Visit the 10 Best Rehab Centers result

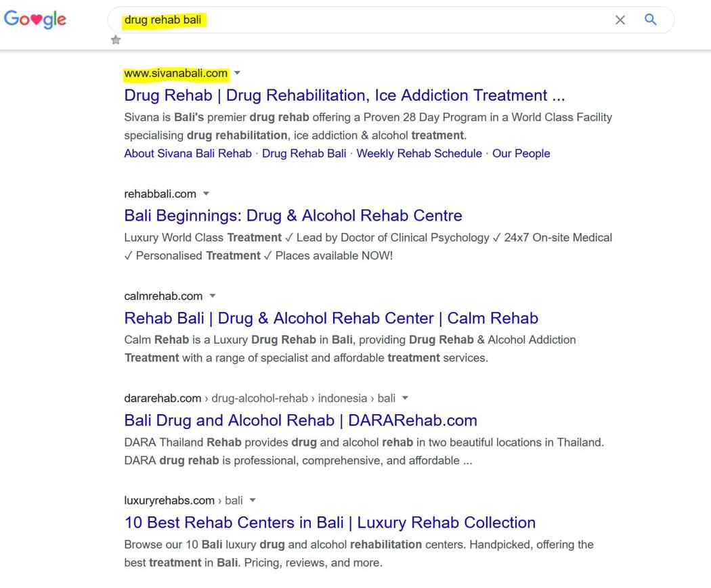[x=329, y=522]
